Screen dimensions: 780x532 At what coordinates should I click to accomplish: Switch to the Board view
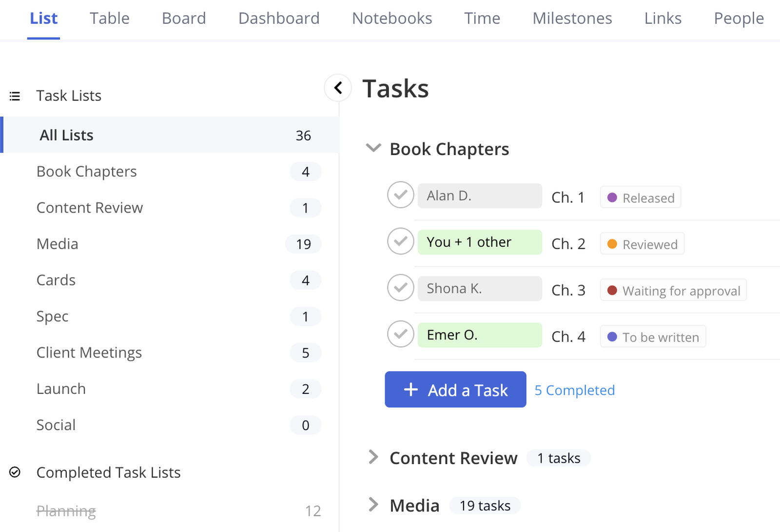pyautogui.click(x=184, y=18)
